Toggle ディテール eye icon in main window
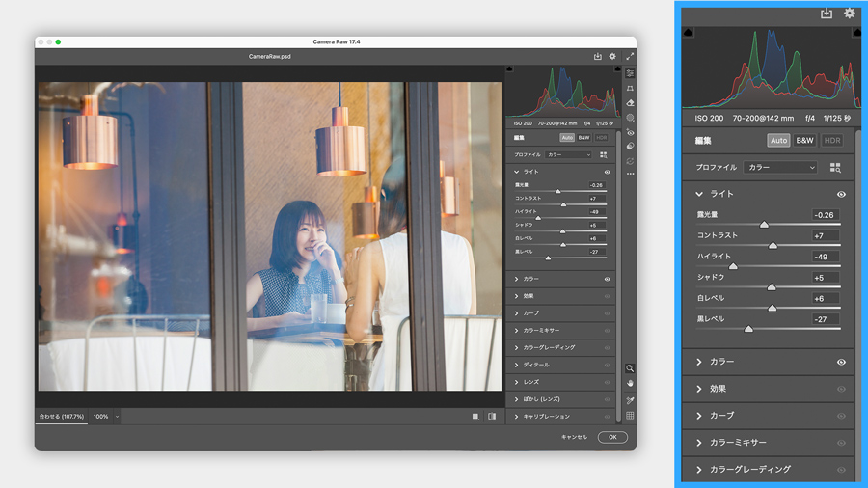The height and width of the screenshot is (488, 868). point(608,366)
